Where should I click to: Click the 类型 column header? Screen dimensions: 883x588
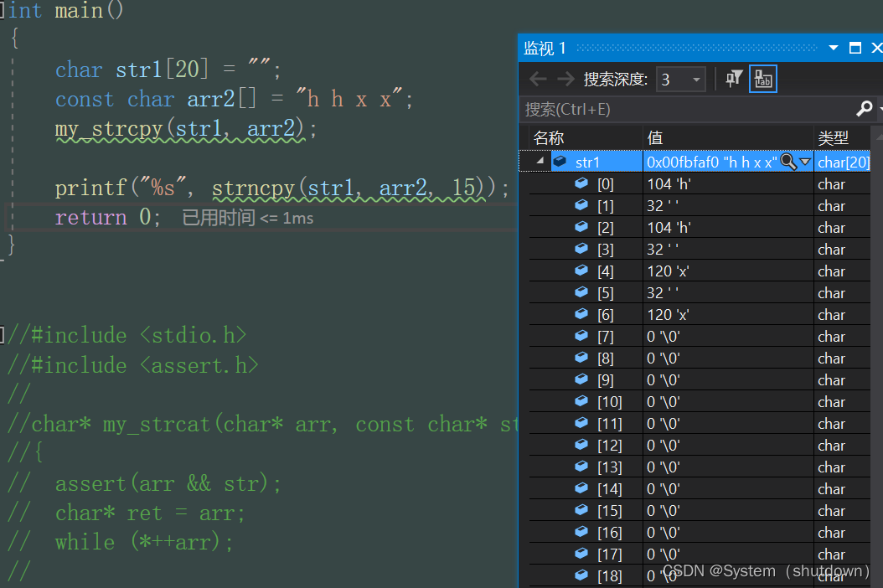pos(833,137)
